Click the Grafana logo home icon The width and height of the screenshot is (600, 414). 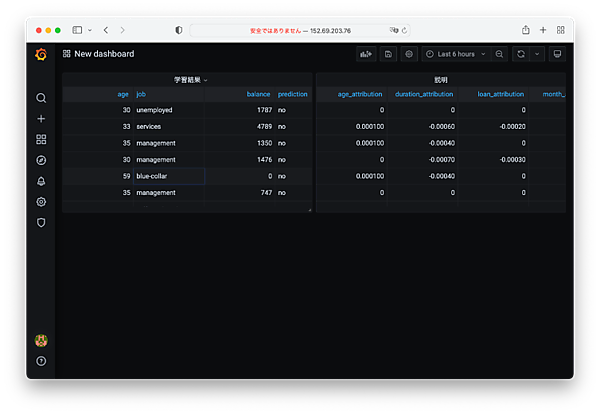[41, 54]
